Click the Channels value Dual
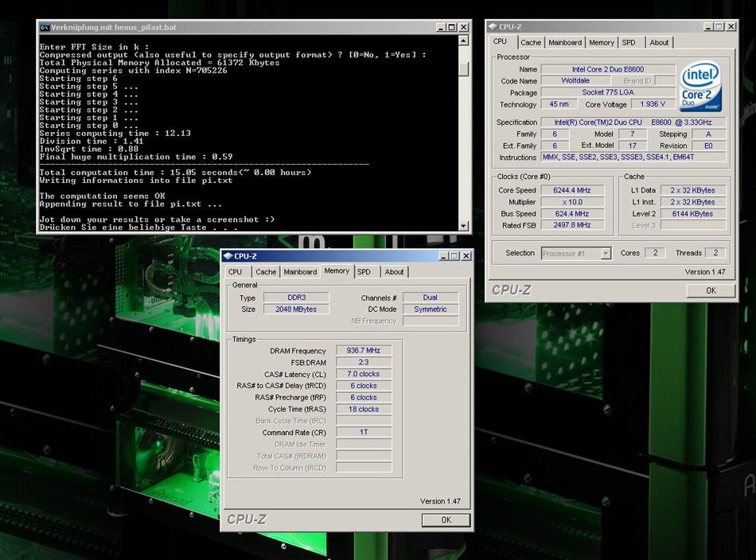 [430, 297]
